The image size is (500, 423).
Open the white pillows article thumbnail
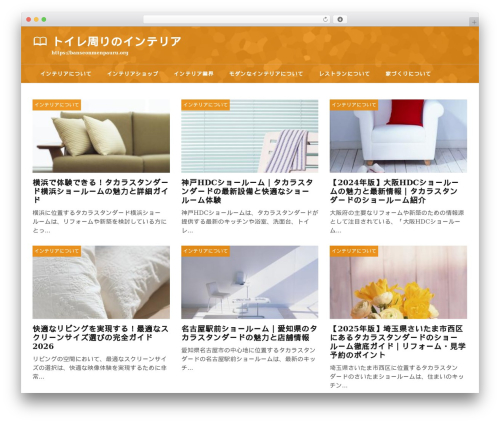tap(101, 282)
